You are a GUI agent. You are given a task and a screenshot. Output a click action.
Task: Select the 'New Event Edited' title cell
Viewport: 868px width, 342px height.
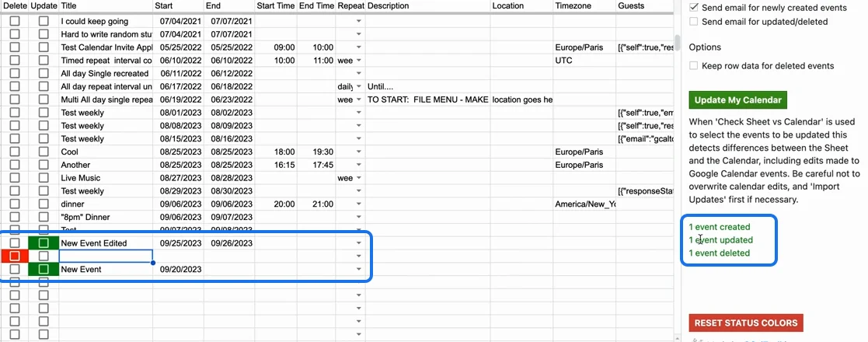[106, 243]
